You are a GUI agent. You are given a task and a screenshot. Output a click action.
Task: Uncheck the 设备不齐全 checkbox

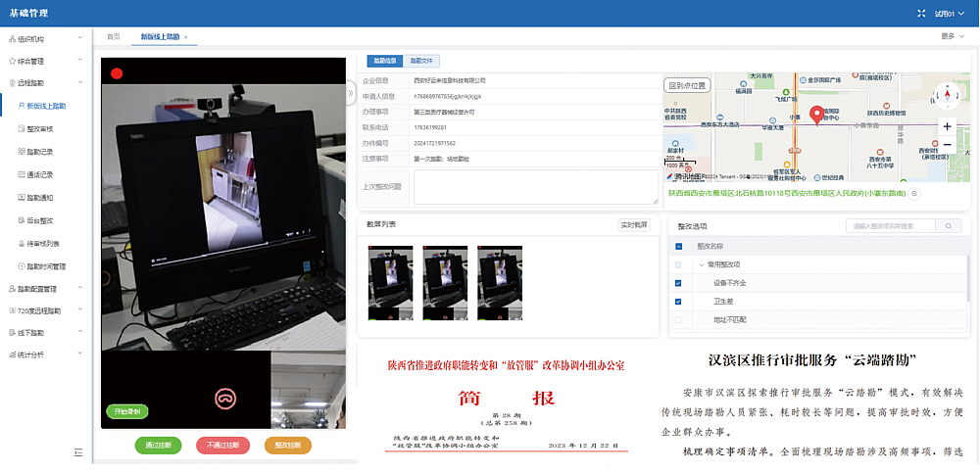coord(678,283)
